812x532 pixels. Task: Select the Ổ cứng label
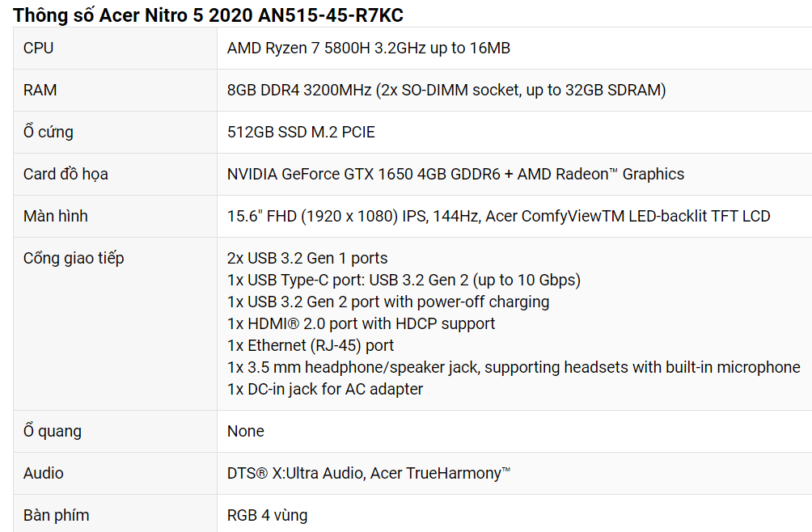tap(49, 132)
